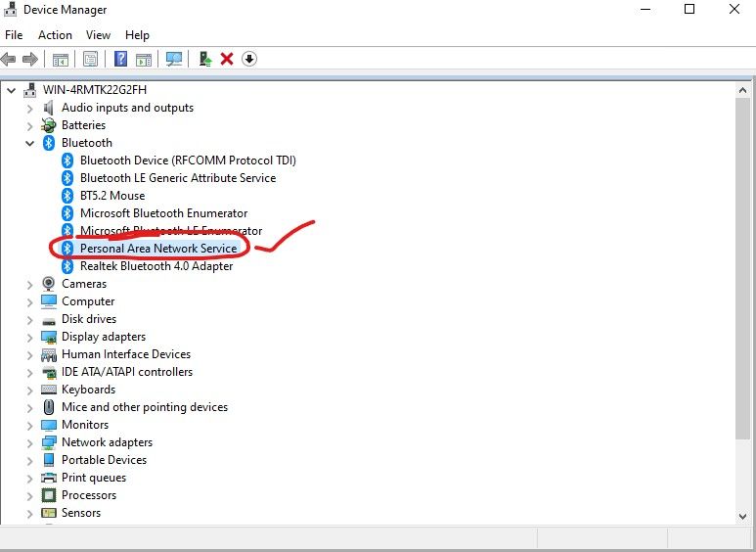Open the Action menu

click(x=55, y=35)
